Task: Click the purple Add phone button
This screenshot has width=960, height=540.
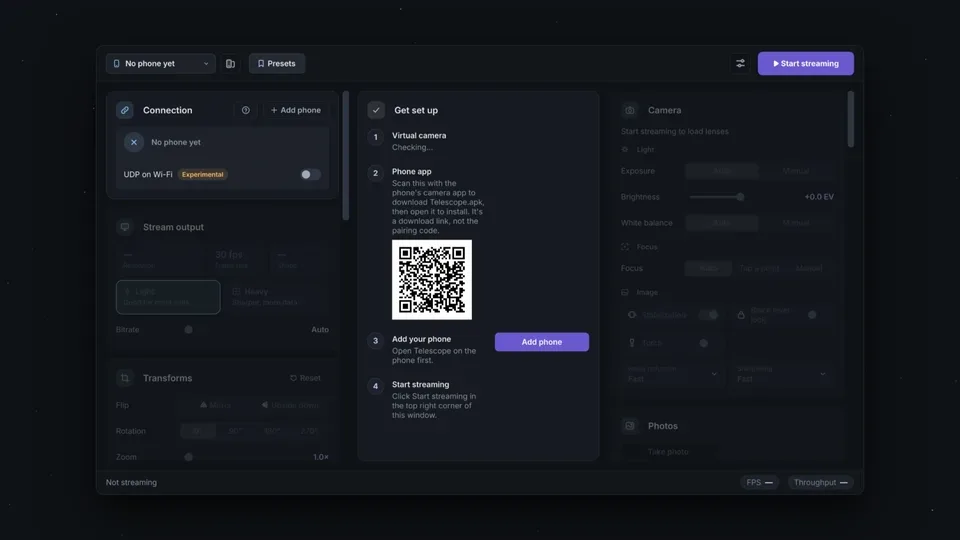Action: coord(542,342)
